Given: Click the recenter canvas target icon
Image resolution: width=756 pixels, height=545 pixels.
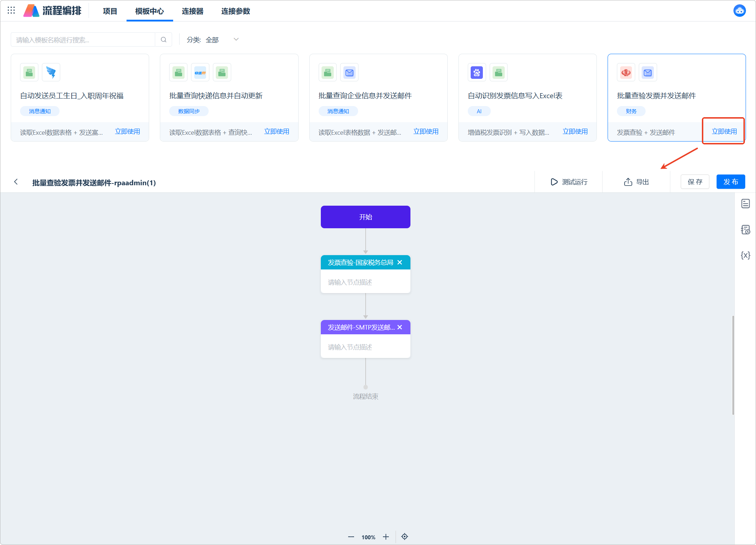Looking at the screenshot, I should coord(405,537).
